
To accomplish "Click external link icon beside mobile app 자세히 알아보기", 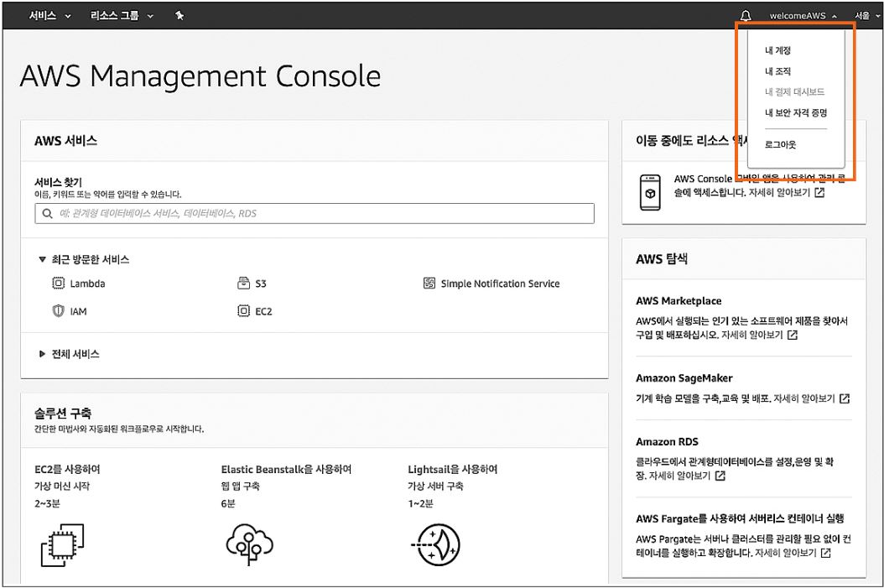I will [819, 192].
